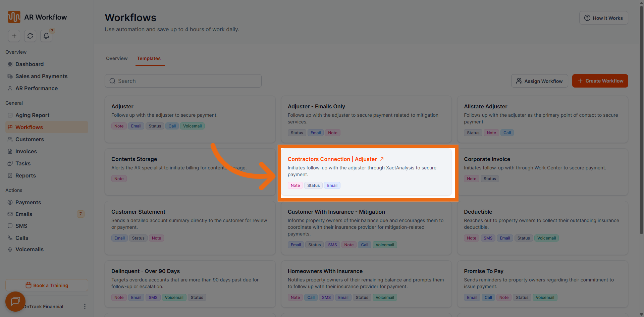This screenshot has height=317, width=644.
Task: Open Homeowners With Insurance template
Action: (366, 284)
